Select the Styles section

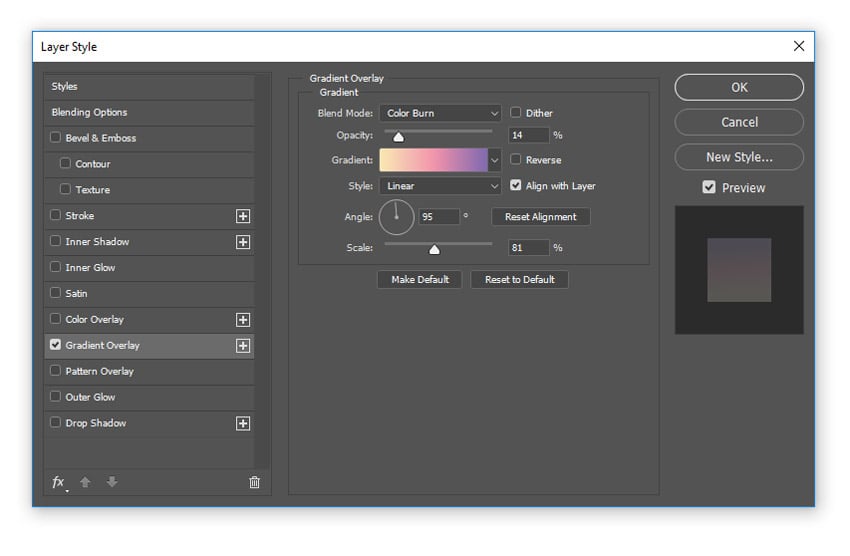point(149,87)
